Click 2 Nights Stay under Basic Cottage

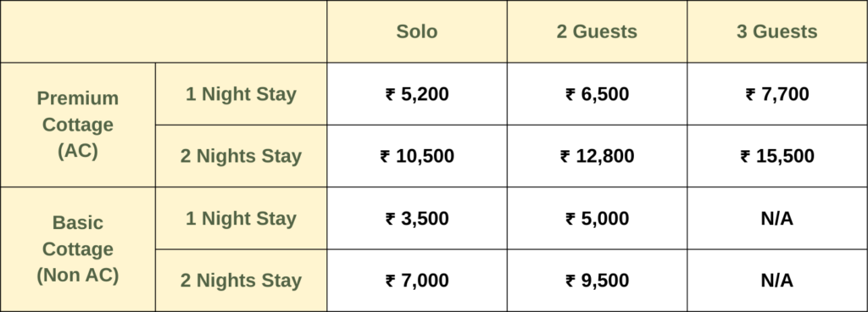tap(241, 281)
